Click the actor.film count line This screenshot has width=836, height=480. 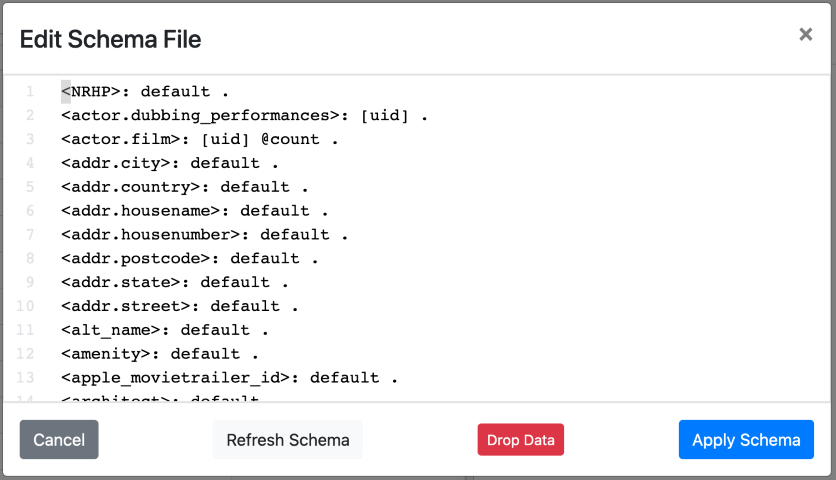(x=200, y=140)
